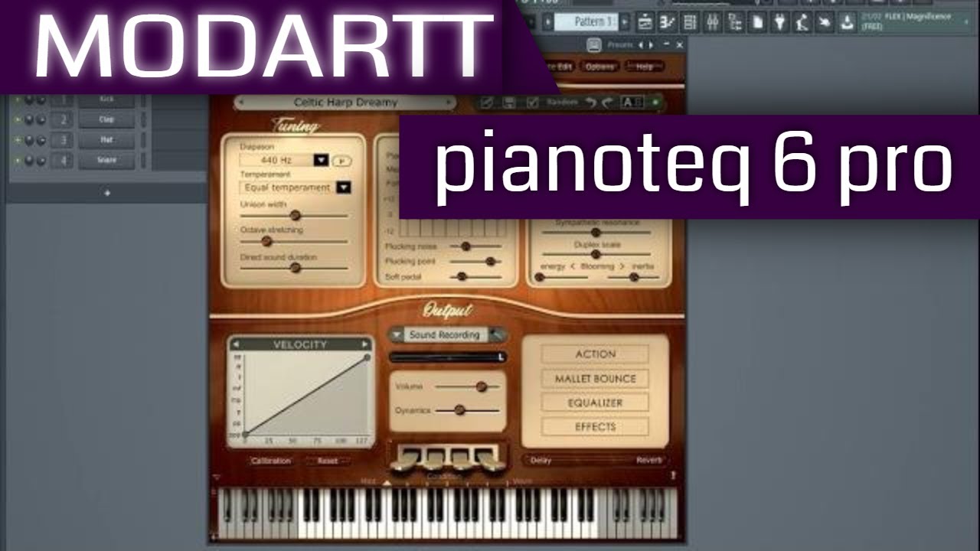Viewport: 980px width, 551px height.
Task: Click the Reset button under velocity curve
Action: tap(328, 461)
